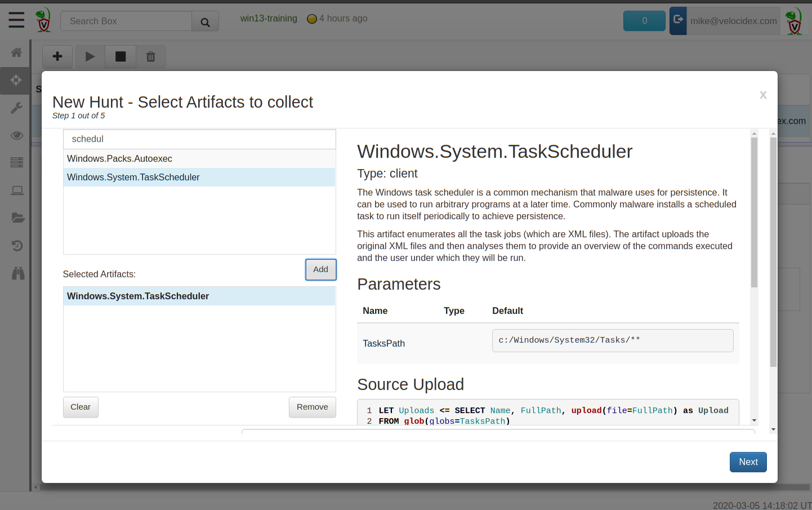Click the stop hunt toolbar button
Screen dimensions: 812x510
(x=121, y=56)
